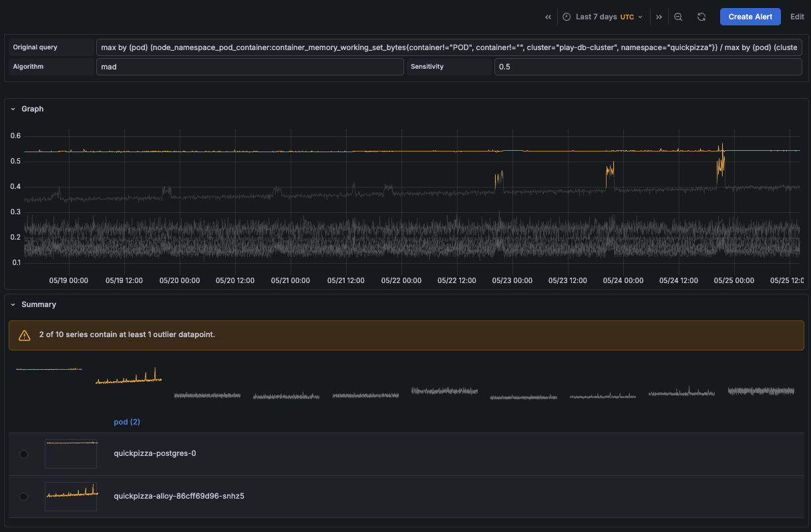The height and width of the screenshot is (532, 811).
Task: Select the quickpizza-alloy-86cff69d96-snhz5 radio button
Action: pos(24,497)
